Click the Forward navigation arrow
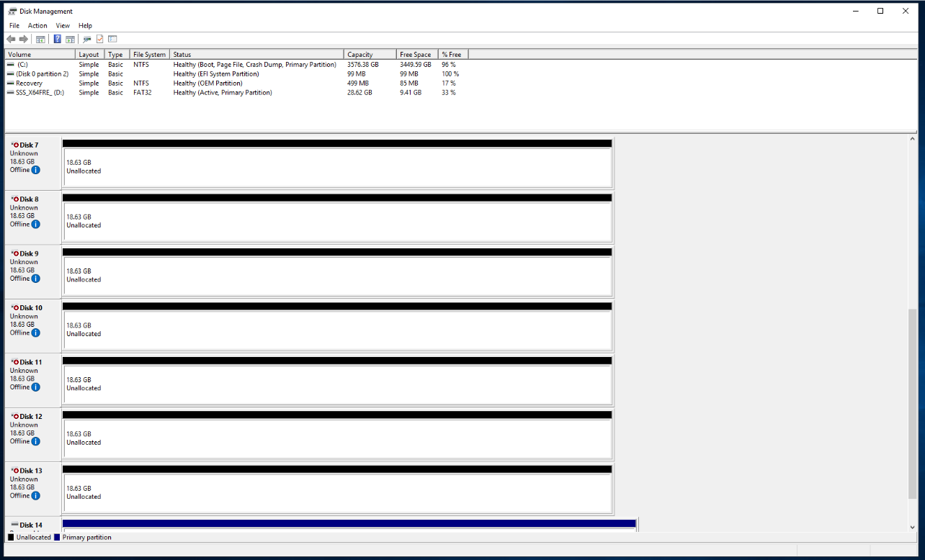The width and height of the screenshot is (925, 560). pyautogui.click(x=24, y=39)
